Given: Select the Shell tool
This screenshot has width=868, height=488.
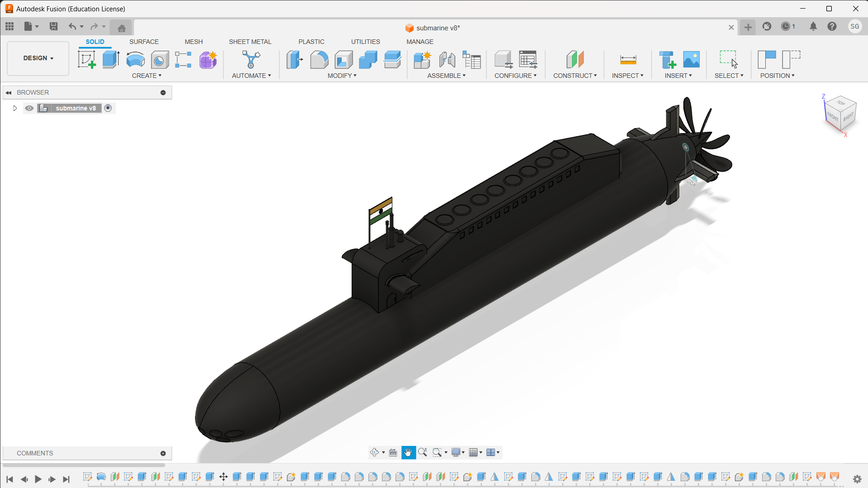Looking at the screenshot, I should (343, 59).
